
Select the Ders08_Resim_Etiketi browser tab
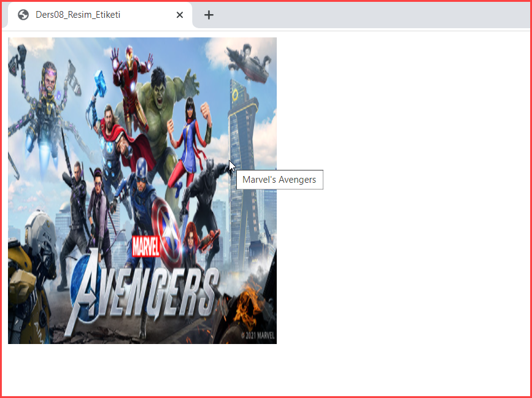(99, 15)
